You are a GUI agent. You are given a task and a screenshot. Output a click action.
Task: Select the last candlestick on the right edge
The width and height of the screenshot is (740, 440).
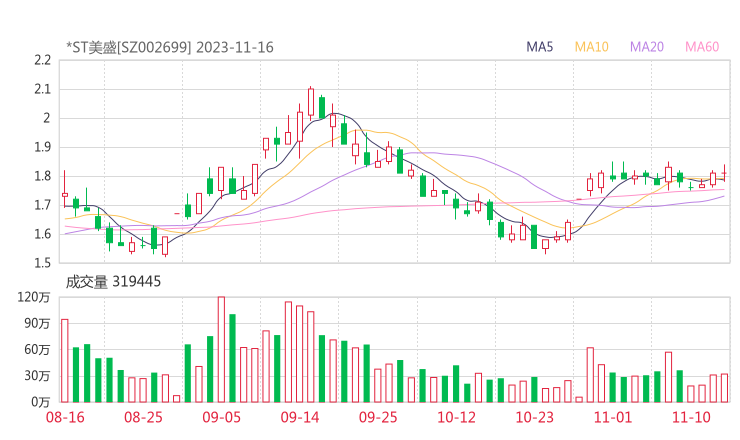coord(724,173)
